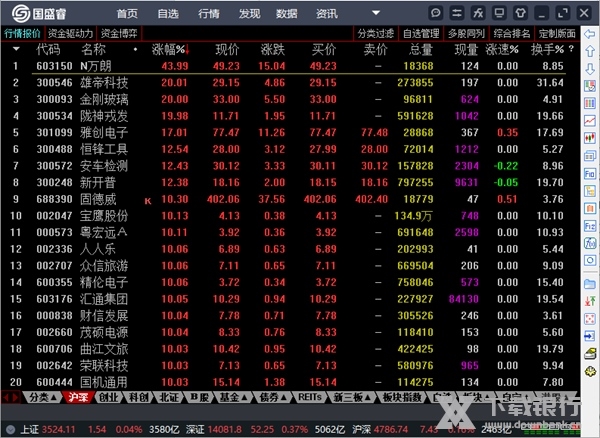Viewport: 600px width, 438px height.
Task: Expand the 债券▲ bottom tab menu
Action: (x=273, y=397)
